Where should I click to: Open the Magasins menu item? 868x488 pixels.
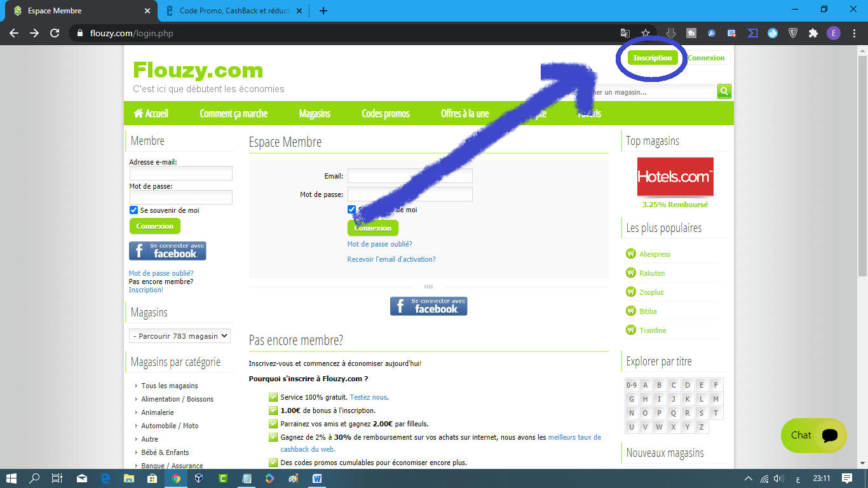(x=315, y=114)
